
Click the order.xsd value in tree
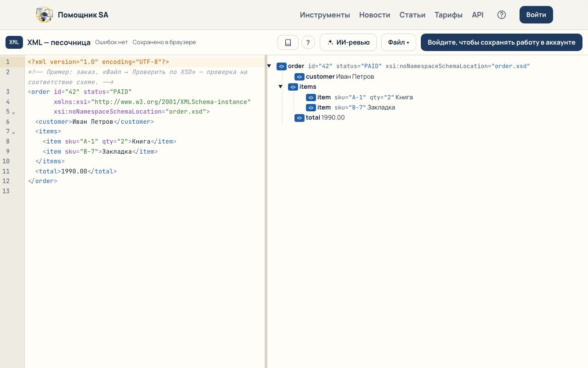point(511,66)
